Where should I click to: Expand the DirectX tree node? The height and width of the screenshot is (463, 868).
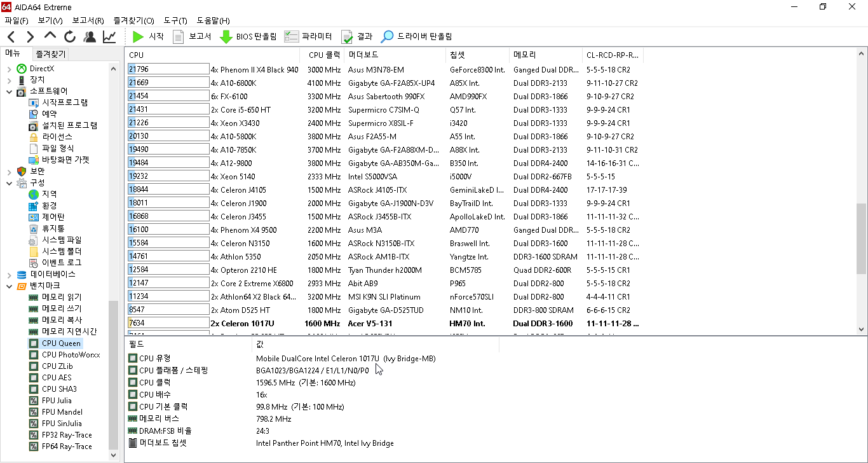(x=9, y=69)
